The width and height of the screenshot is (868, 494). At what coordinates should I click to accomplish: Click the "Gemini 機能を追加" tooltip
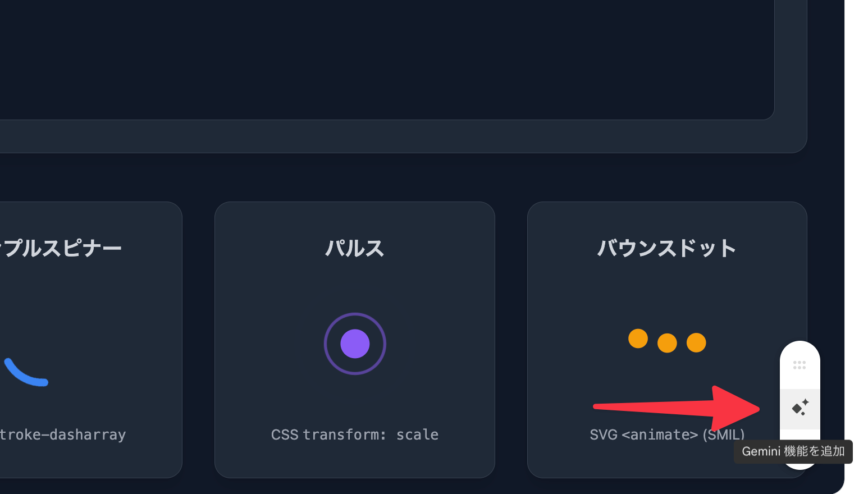[793, 451]
